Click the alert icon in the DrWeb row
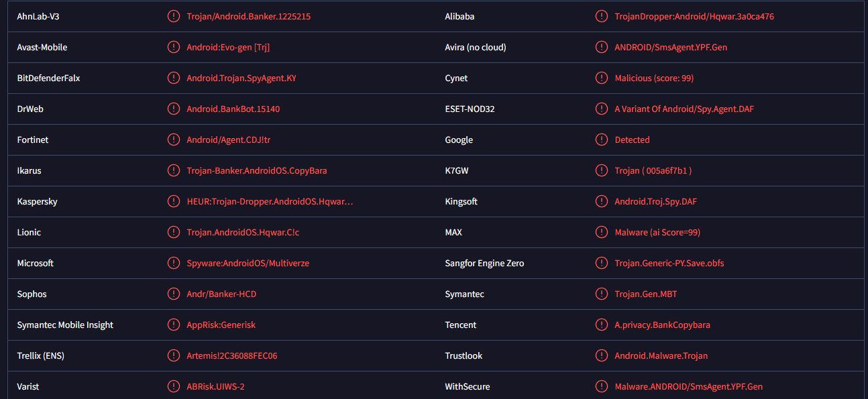868x399 pixels. click(174, 109)
